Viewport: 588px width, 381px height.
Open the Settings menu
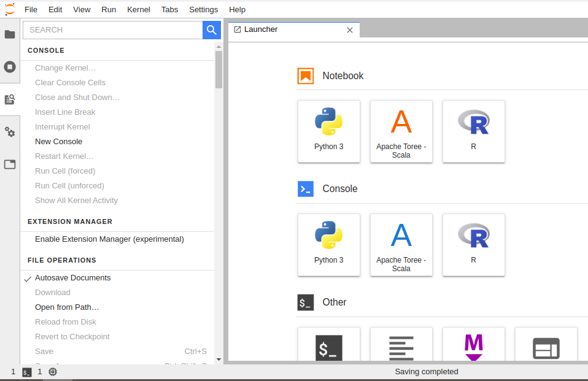point(203,9)
